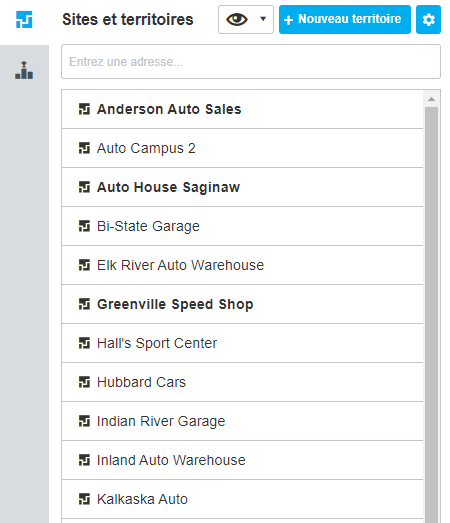
Task: Select Inland Auto Warehouse
Action: [243, 460]
